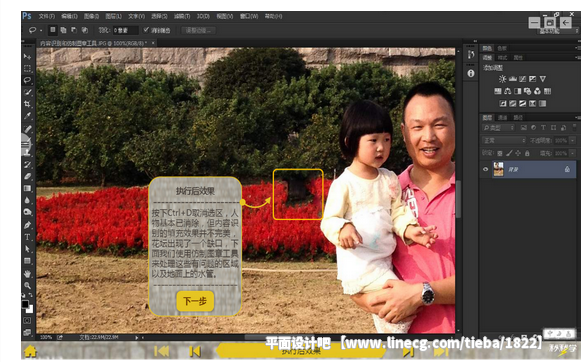Select the Eyedropper tool

coord(27,116)
